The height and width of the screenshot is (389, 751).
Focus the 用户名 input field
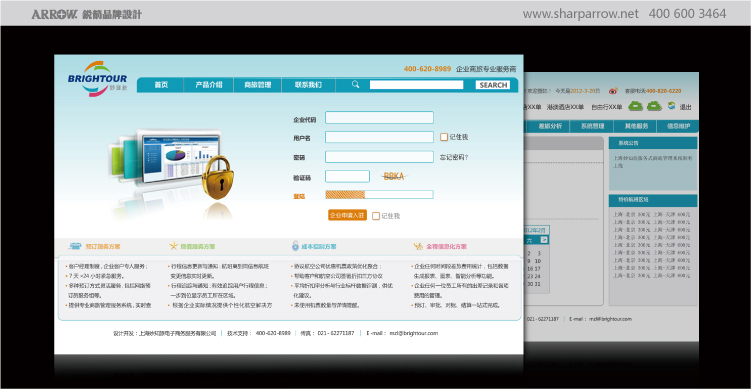379,137
